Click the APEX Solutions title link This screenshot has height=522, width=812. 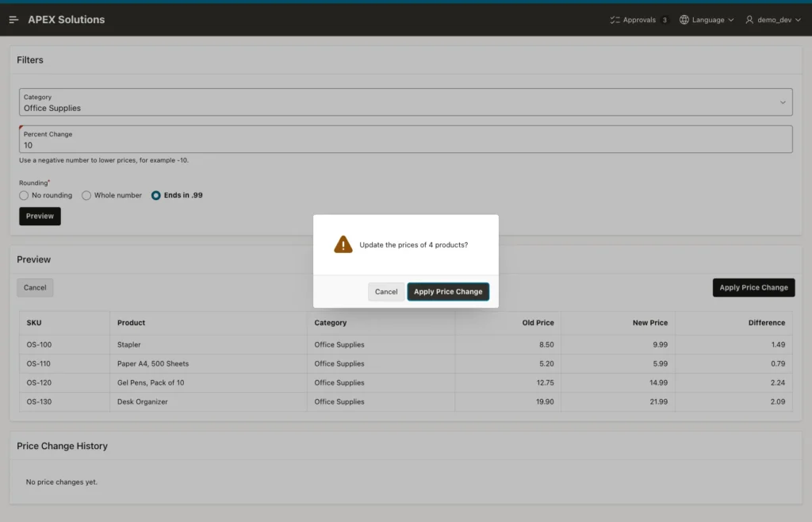[67, 20]
